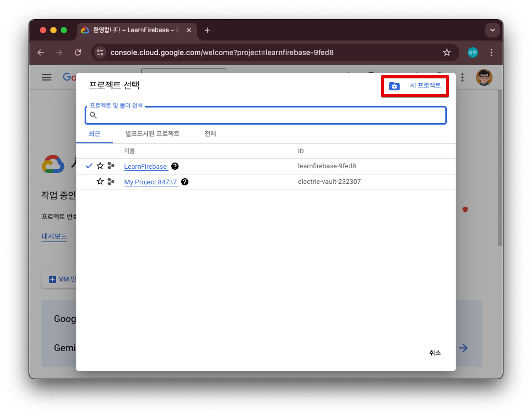Click the Google Cloud logo in header
The width and height of the screenshot is (532, 417).
[69, 77]
